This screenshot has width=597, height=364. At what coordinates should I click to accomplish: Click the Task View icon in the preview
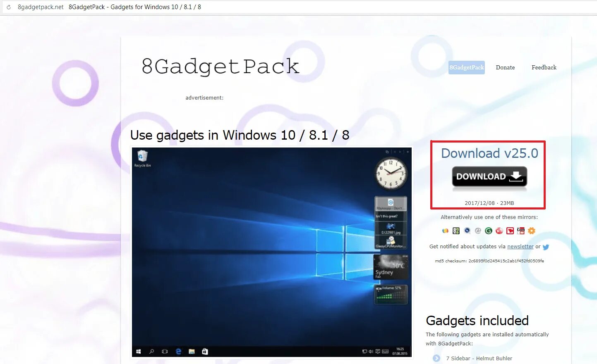(x=165, y=352)
